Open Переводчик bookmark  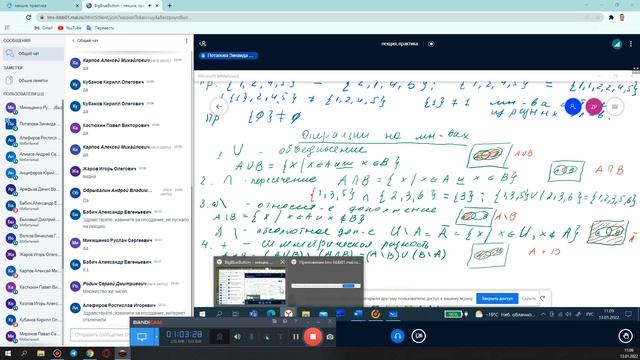[100, 28]
